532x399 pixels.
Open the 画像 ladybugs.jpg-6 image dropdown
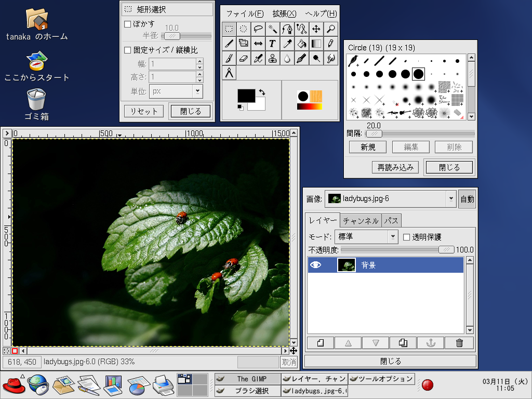pyautogui.click(x=390, y=198)
